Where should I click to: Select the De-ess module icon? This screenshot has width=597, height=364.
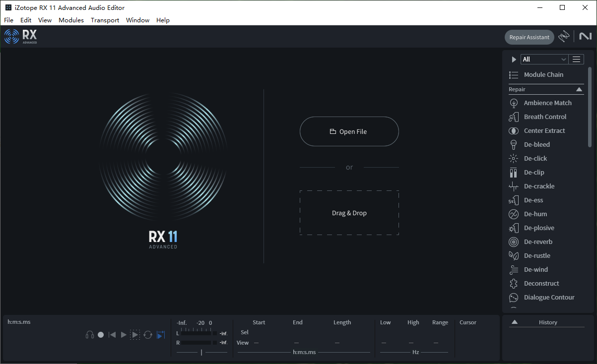[x=514, y=200]
